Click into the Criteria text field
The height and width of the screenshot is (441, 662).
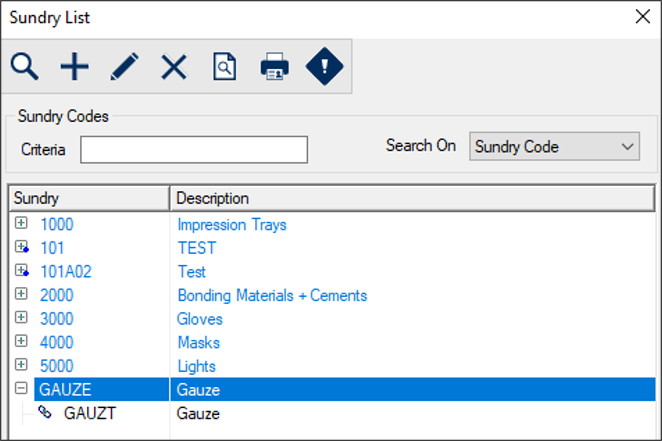(x=194, y=149)
